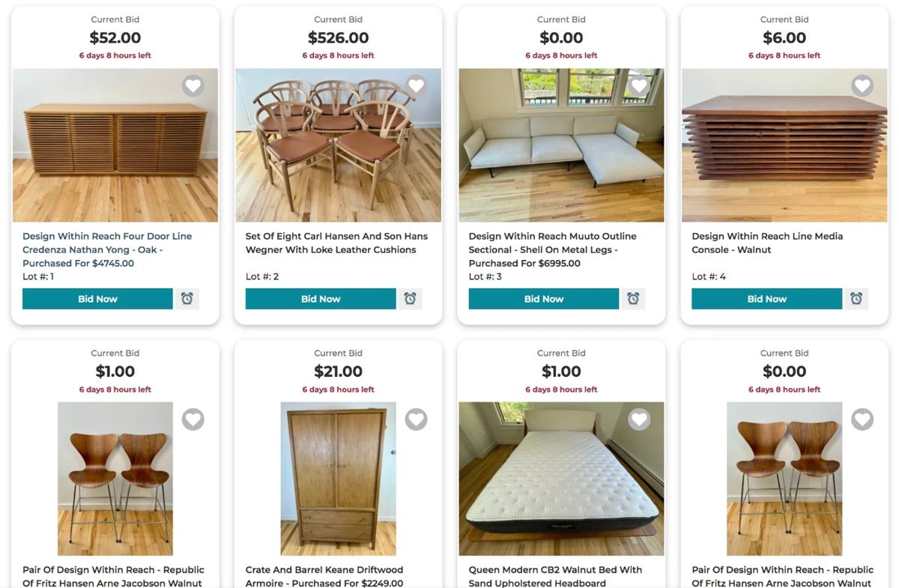Click heart icon on Line Media Console
This screenshot has height=588, width=899.
point(862,85)
